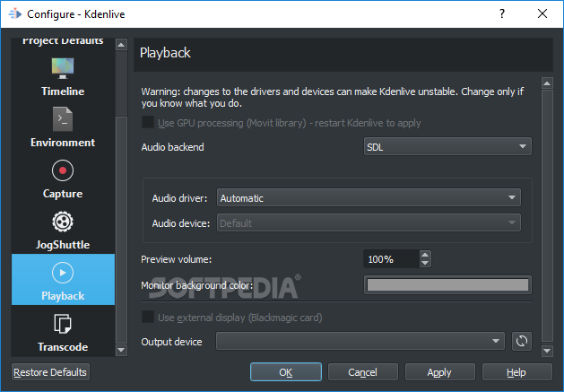Expand the Audio driver Automatic dropdown
This screenshot has width=564, height=392.
[369, 197]
